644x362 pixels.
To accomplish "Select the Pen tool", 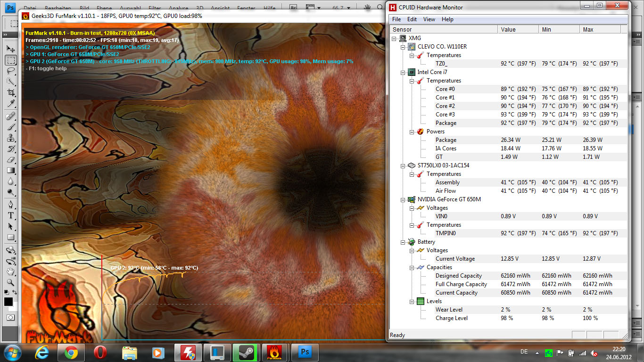I will (10, 205).
